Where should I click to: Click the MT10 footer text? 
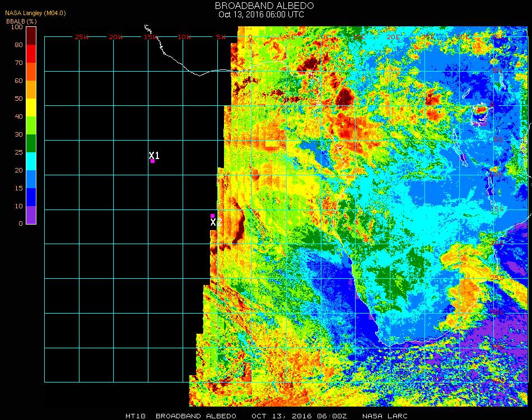tap(136, 416)
